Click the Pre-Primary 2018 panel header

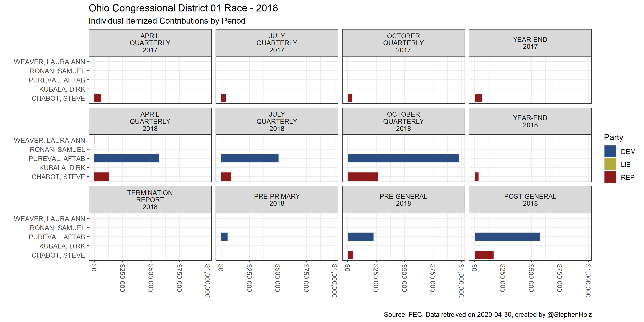[277, 200]
